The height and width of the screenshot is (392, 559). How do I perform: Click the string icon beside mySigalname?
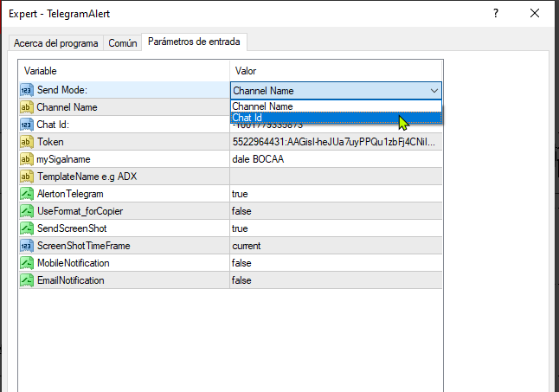click(27, 159)
